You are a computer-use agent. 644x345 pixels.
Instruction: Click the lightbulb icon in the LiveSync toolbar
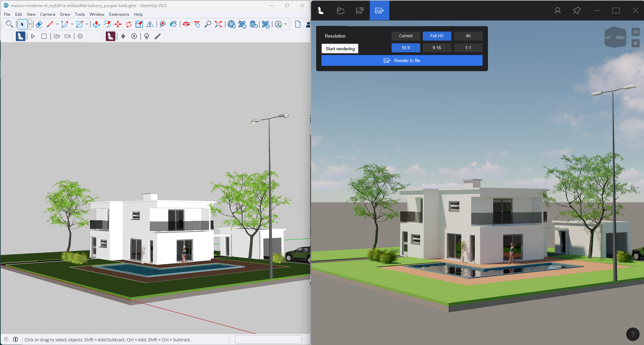147,36
